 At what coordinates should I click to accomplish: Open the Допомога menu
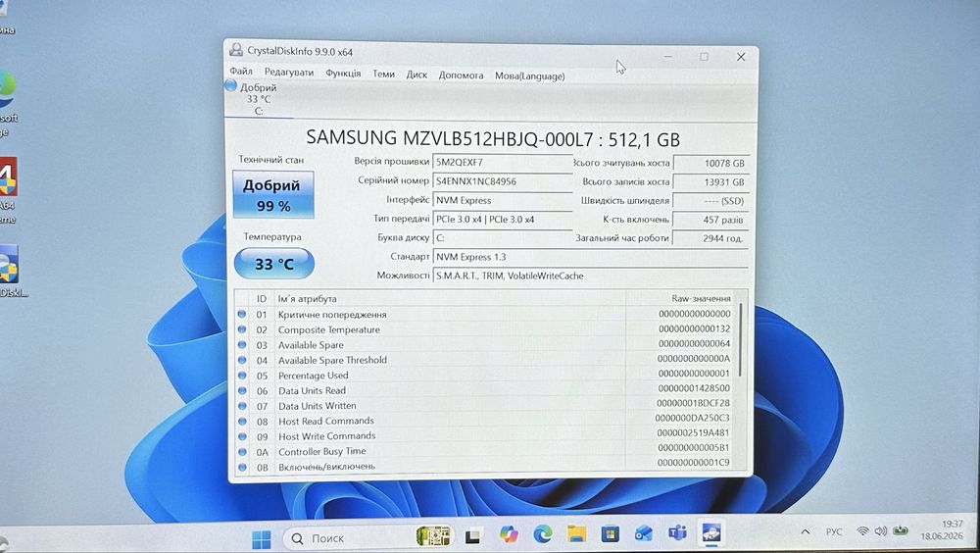point(461,75)
